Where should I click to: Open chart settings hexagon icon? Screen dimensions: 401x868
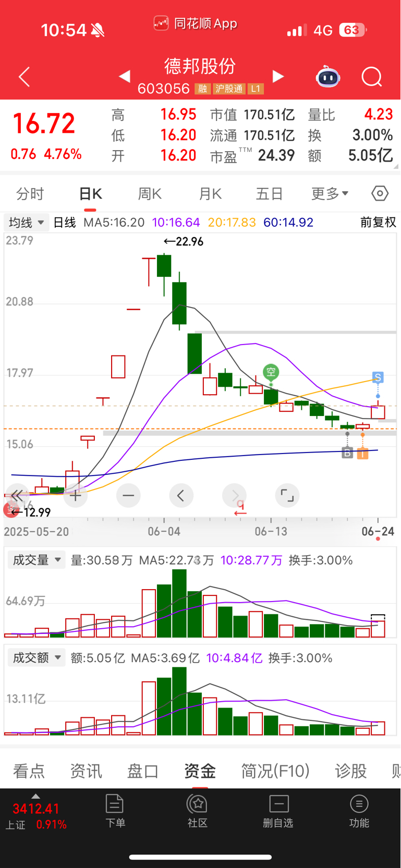click(380, 193)
